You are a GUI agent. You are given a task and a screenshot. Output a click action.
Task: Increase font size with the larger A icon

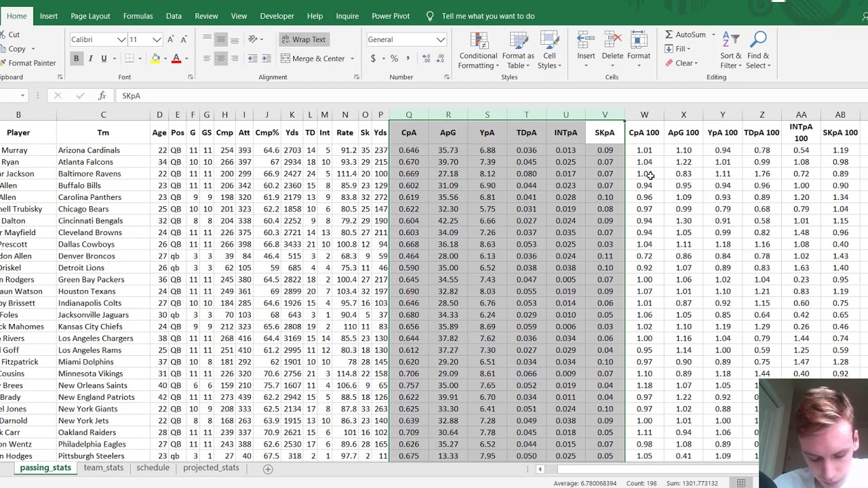(171, 39)
